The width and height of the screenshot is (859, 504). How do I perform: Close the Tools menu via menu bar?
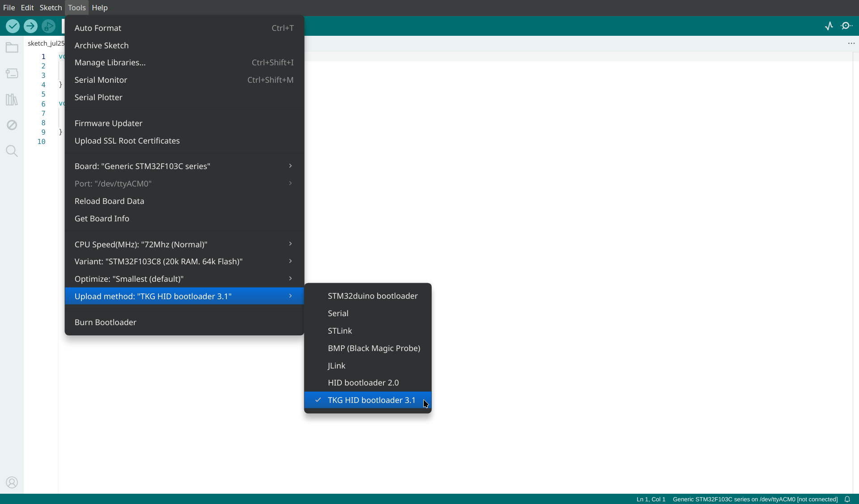tap(77, 8)
